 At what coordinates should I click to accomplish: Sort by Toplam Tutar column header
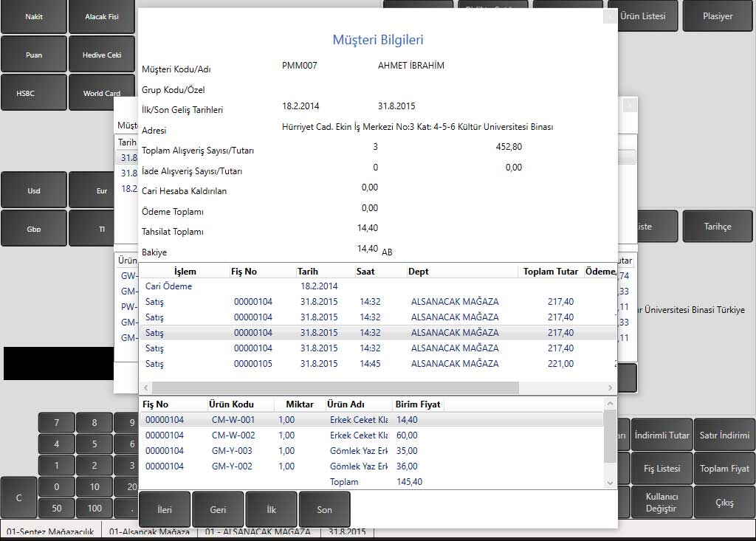pyautogui.click(x=550, y=272)
